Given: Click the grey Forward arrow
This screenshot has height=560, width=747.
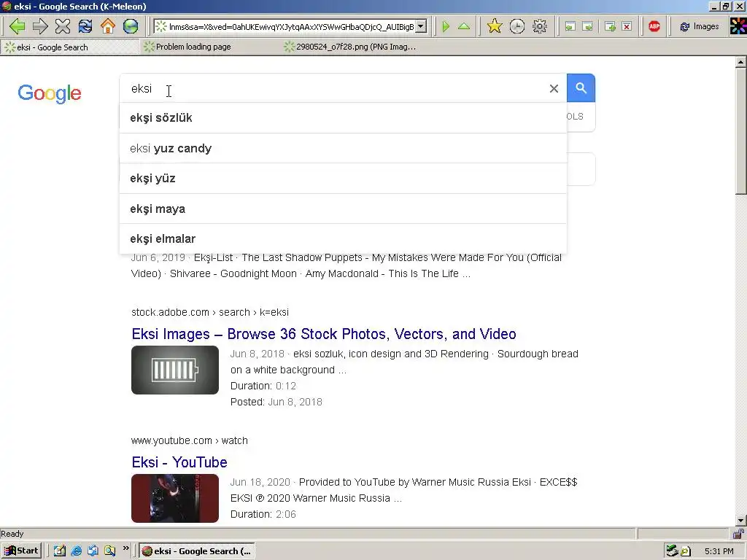Looking at the screenshot, I should [40, 26].
